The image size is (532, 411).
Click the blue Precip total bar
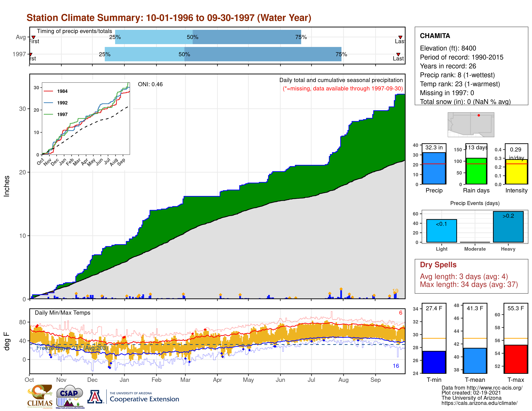(x=434, y=168)
